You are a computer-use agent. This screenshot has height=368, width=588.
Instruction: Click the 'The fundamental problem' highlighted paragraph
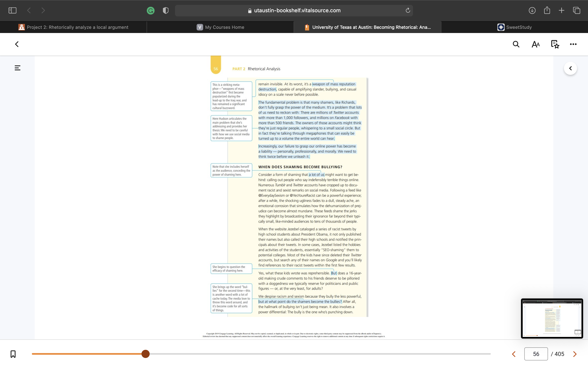point(310,120)
